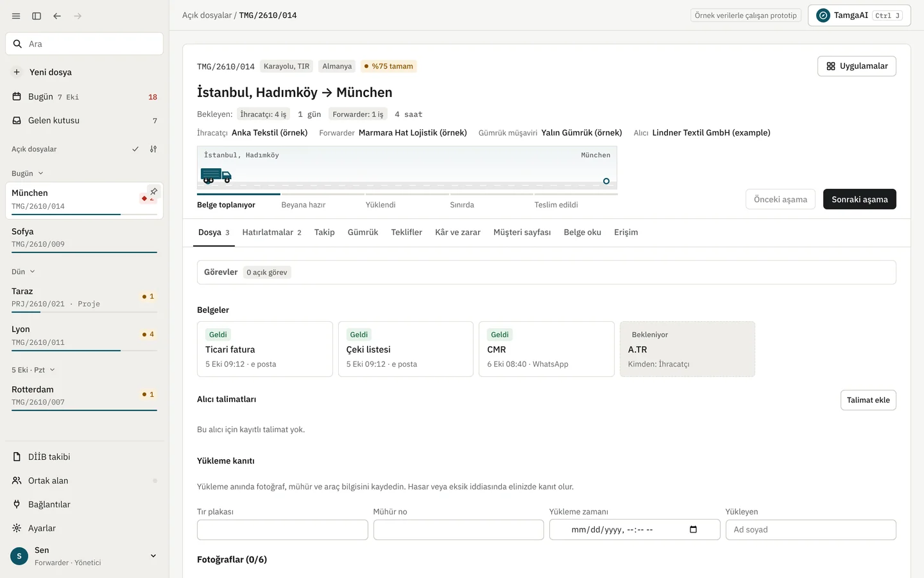Click the Sonraki aşama button
The height and width of the screenshot is (578, 924).
click(859, 199)
